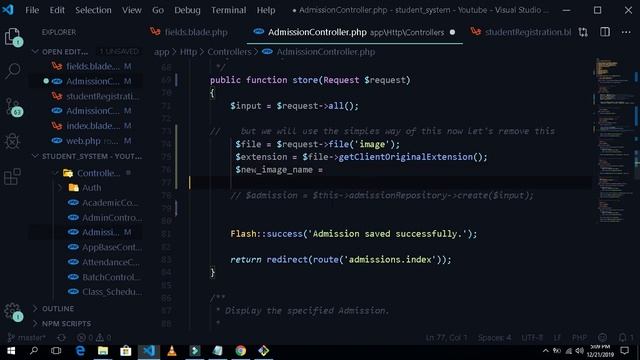Switch to fields.blade.php tab
640x360 pixels.
[x=196, y=32]
